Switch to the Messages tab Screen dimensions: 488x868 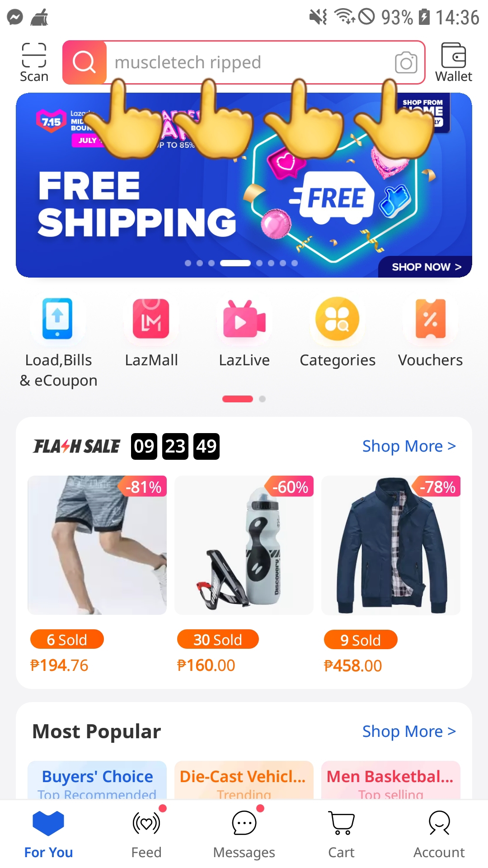tap(244, 834)
